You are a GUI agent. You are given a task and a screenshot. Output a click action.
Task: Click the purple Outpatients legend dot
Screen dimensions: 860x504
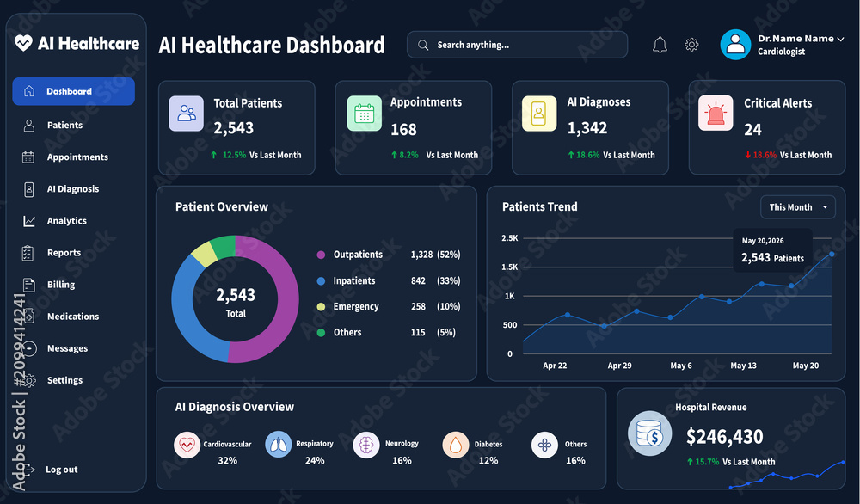point(321,255)
